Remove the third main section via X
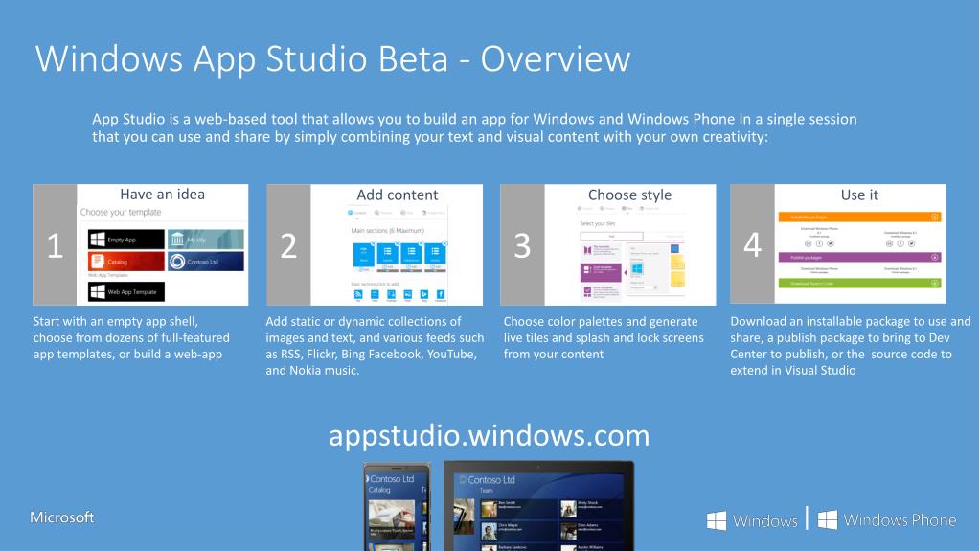Image resolution: width=980 pixels, height=551 pixels. pos(421,243)
